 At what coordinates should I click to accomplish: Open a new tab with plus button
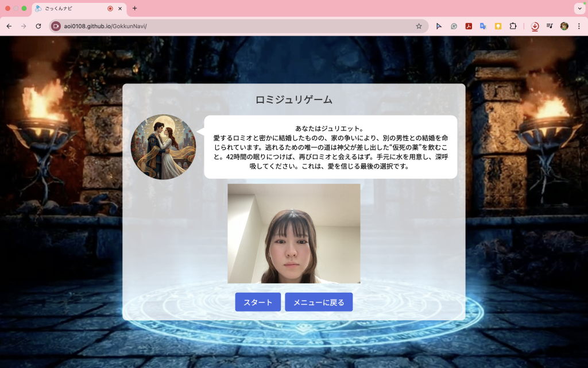coord(135,8)
